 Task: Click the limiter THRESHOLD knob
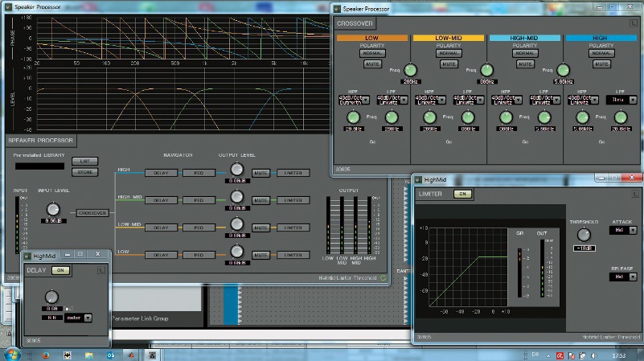(x=585, y=233)
